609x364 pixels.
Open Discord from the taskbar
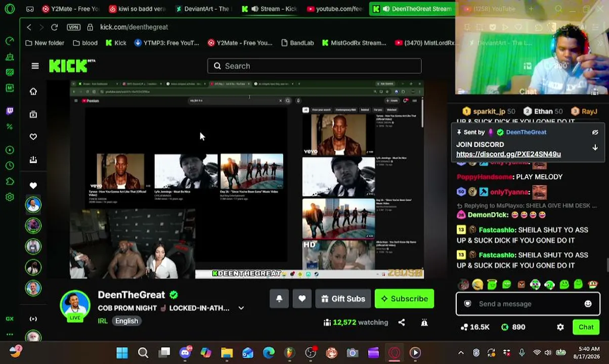coord(185,353)
